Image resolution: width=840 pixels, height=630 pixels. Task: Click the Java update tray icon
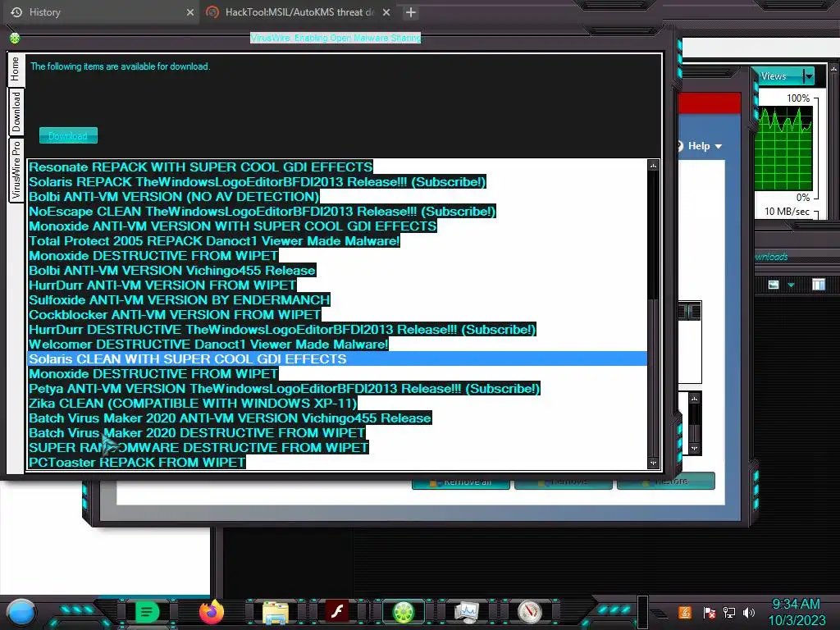[x=685, y=612]
